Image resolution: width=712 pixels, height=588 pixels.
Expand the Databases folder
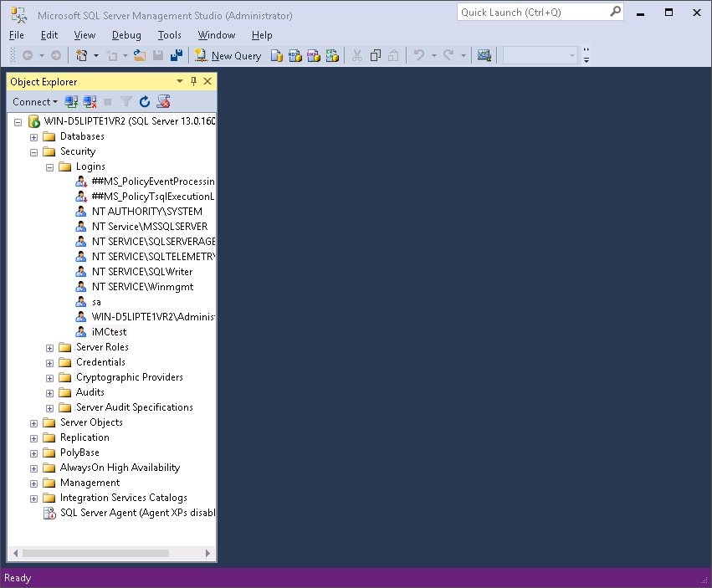tap(34, 137)
